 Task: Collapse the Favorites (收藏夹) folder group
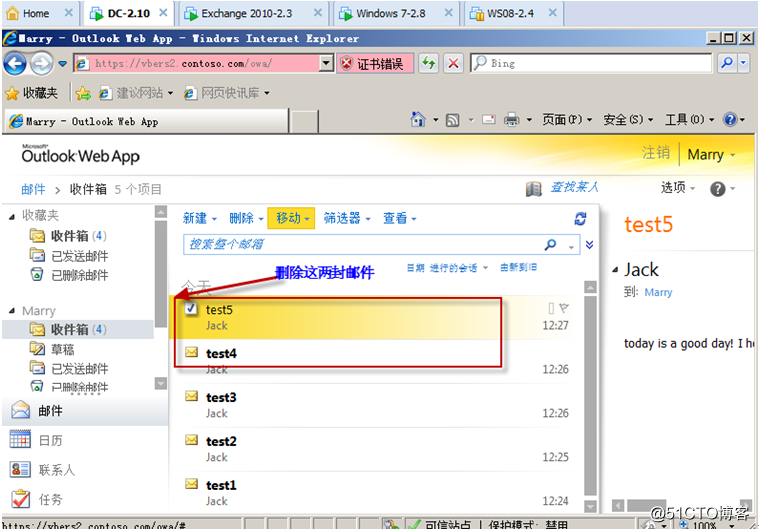pos(12,217)
